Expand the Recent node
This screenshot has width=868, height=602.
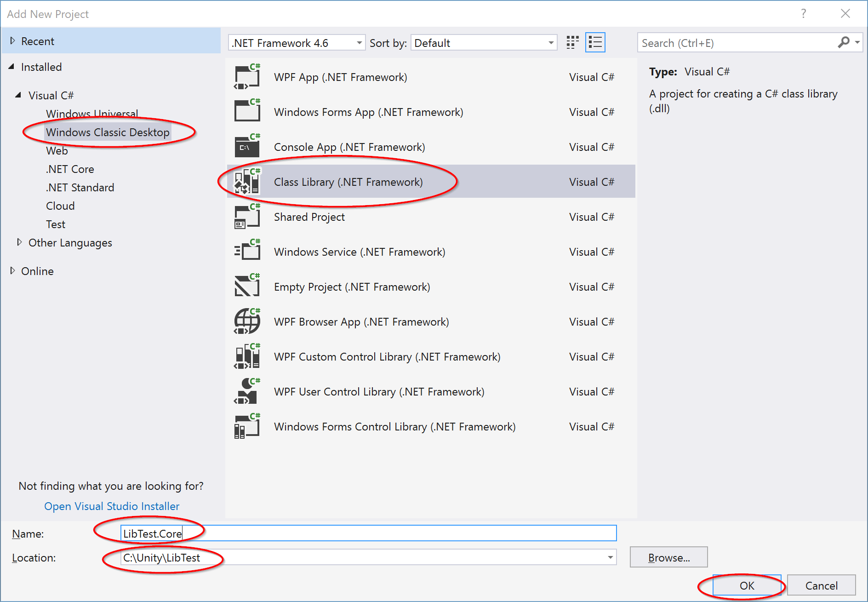point(12,41)
